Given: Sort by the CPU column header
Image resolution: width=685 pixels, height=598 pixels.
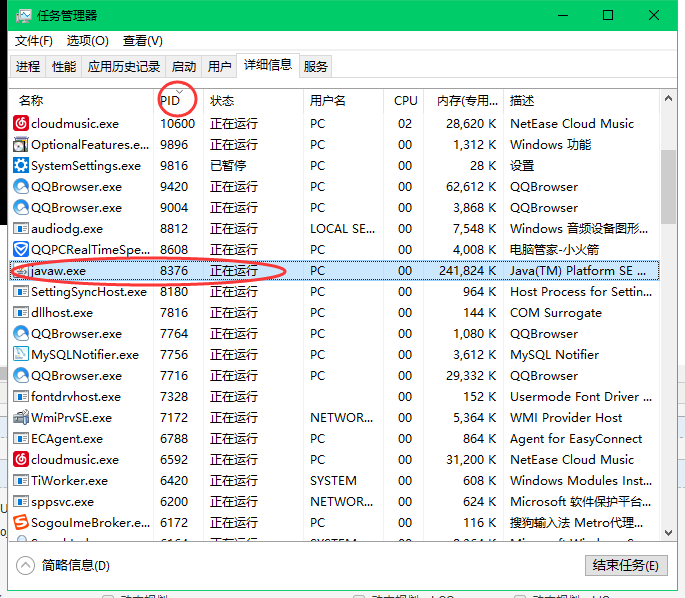Looking at the screenshot, I should [x=404, y=101].
